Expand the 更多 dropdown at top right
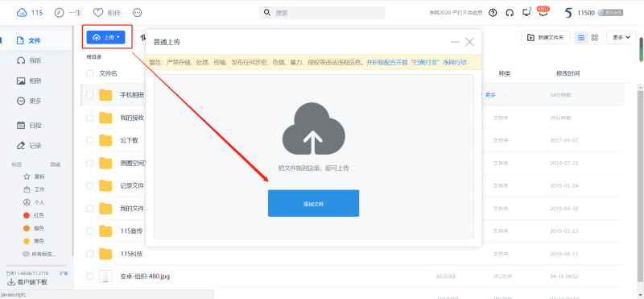Image resolution: width=644 pixels, height=299 pixels. (x=621, y=37)
